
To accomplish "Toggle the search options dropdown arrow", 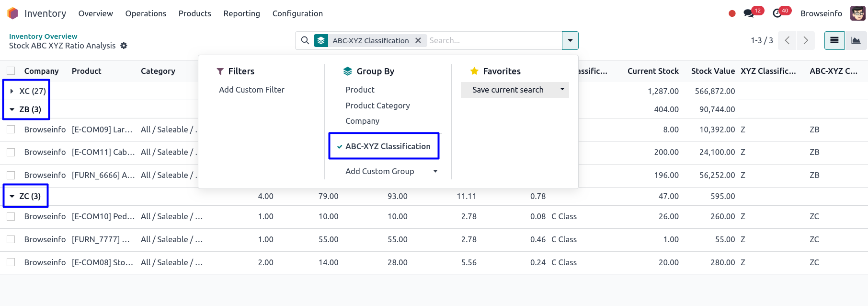I will click(570, 41).
